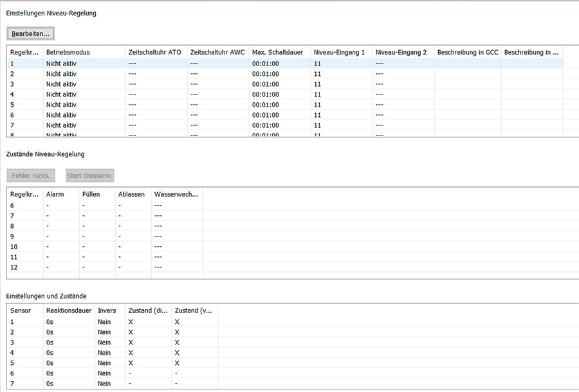Click the Beschreibung in GCC column header
The height and width of the screenshot is (392, 579).
click(x=467, y=52)
